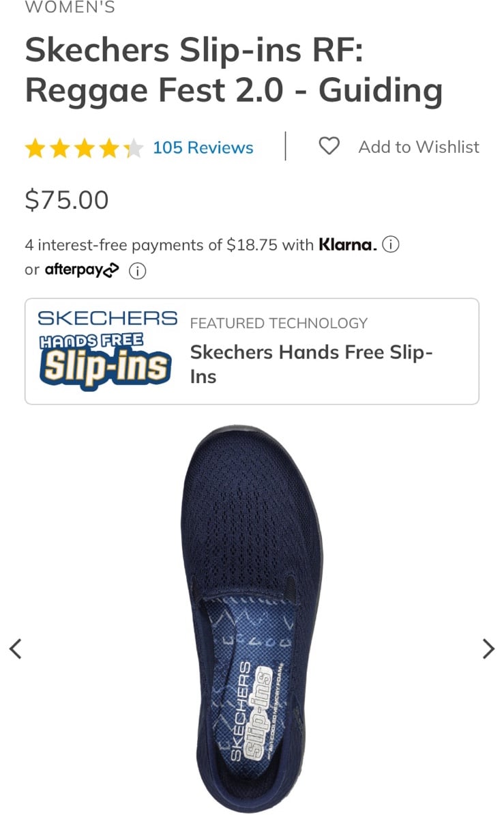504x815 pixels.
Task: Open the WOMEN'S category breadcrumb
Action: [x=70, y=8]
